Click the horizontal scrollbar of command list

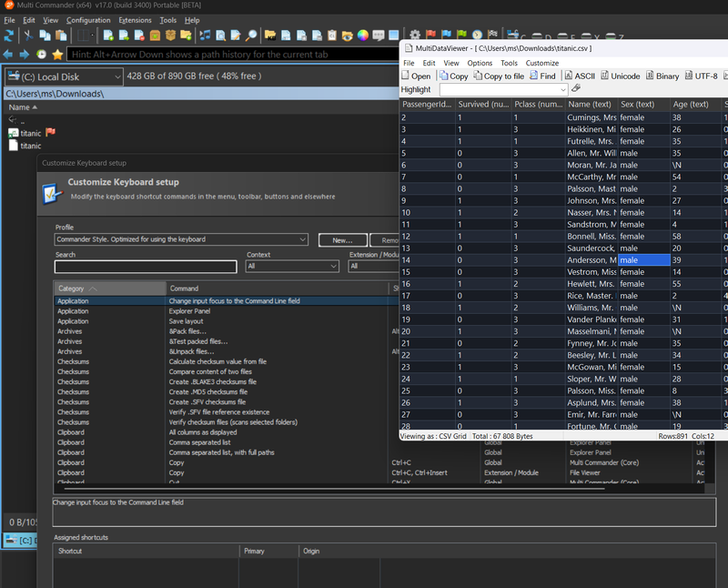click(334, 489)
